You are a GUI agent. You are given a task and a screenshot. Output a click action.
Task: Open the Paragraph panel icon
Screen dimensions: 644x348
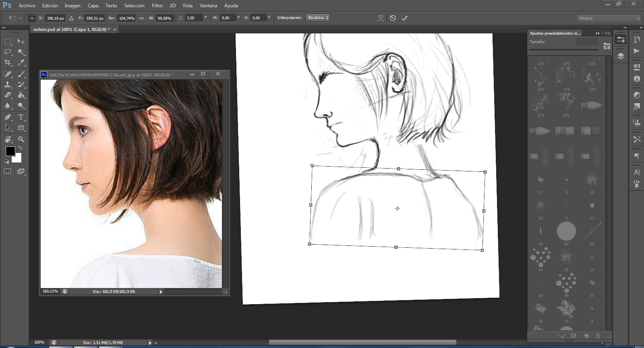tap(637, 156)
